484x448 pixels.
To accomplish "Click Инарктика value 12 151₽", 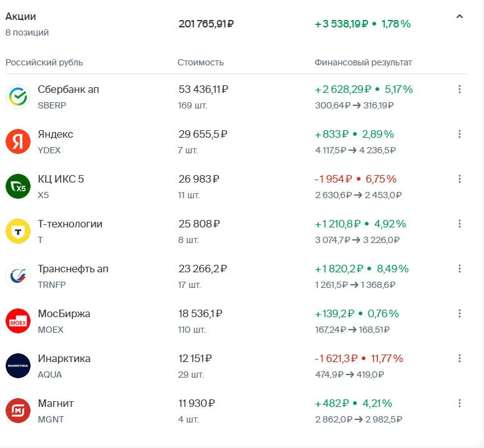I will coord(195,358).
